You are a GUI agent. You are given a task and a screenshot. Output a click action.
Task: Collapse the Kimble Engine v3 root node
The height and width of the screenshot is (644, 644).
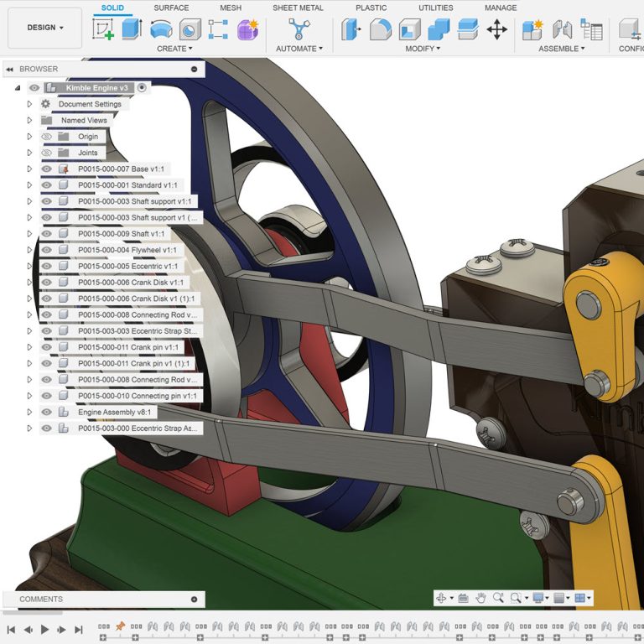pos(18,87)
